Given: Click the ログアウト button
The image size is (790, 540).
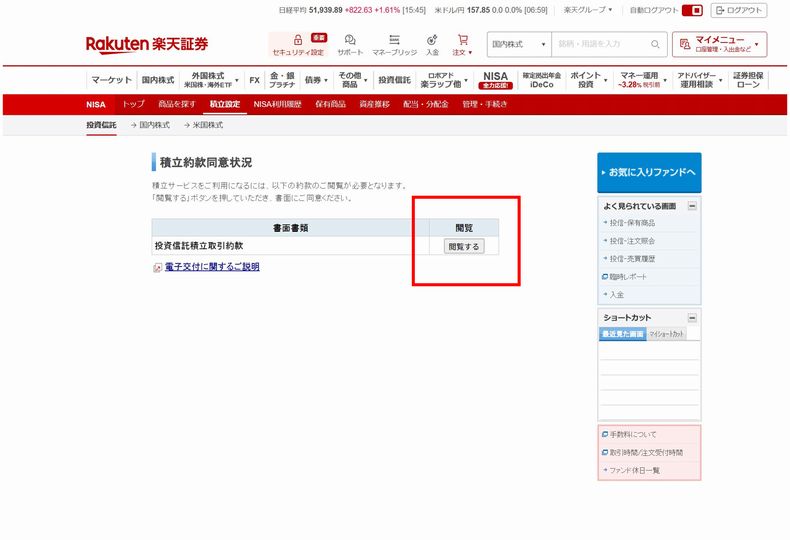Looking at the screenshot, I should click(x=739, y=10).
